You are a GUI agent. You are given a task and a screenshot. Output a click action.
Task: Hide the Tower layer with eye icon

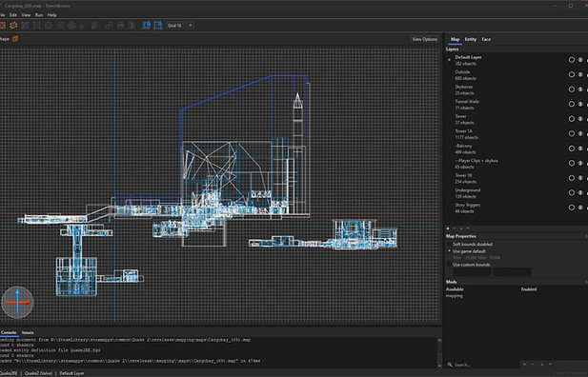[580, 119]
